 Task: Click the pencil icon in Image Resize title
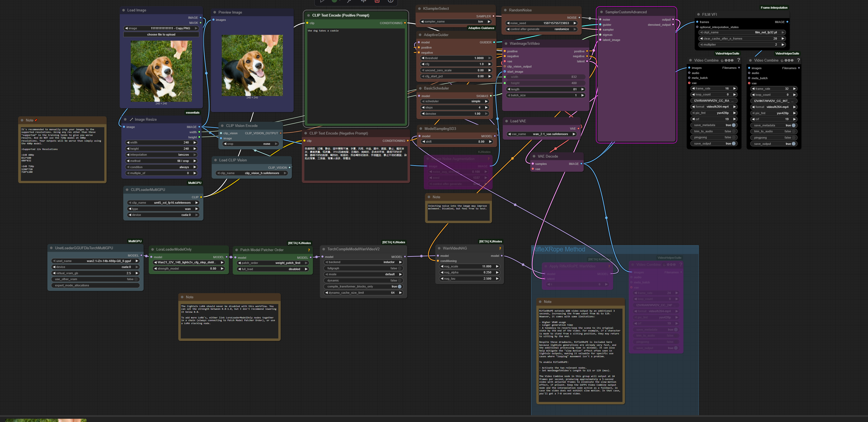click(x=131, y=119)
